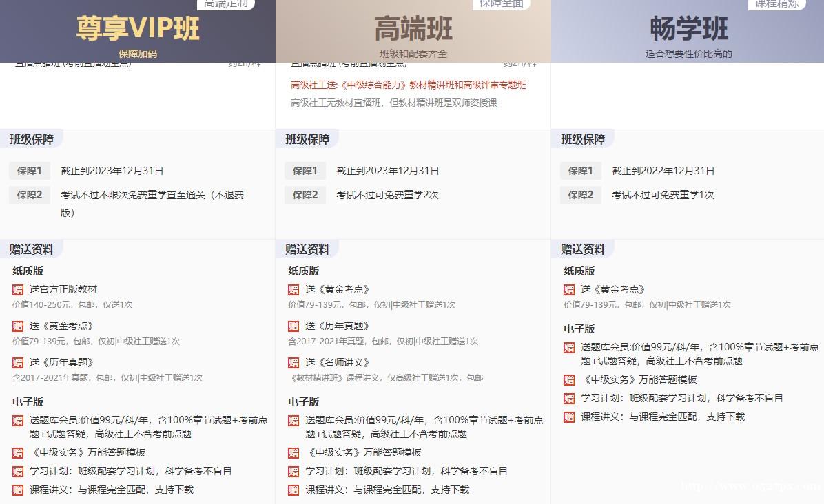Viewport: 824px width, 504px height.
Task: Click gift icon beside 送《黄金考点》 in 高端班 column
Action: coord(293,290)
